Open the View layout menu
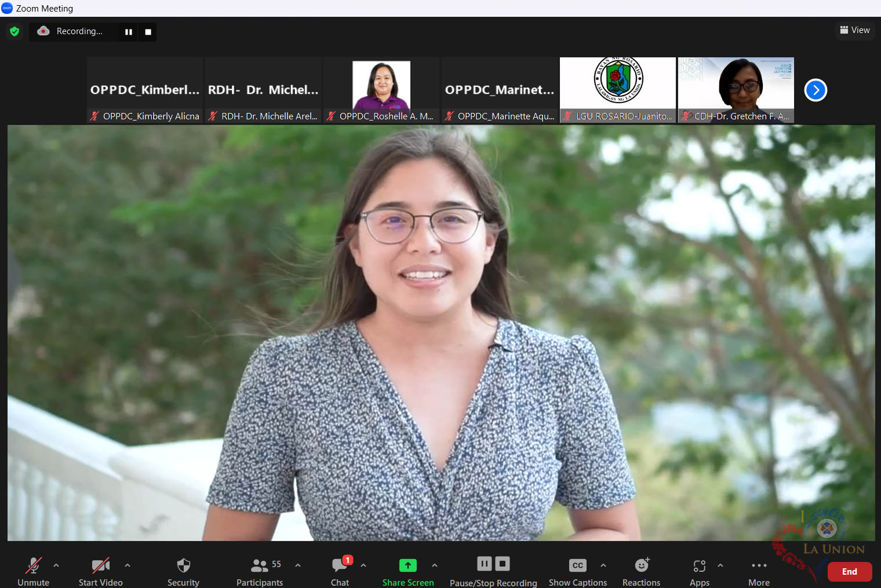The width and height of the screenshot is (881, 588). pos(855,30)
